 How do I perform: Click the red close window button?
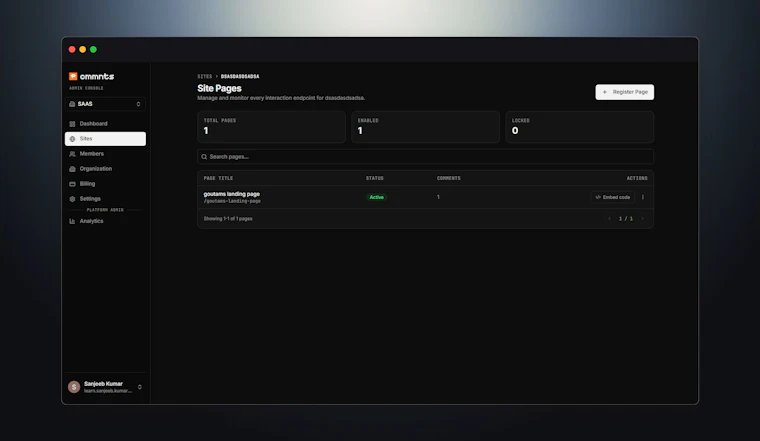72,49
